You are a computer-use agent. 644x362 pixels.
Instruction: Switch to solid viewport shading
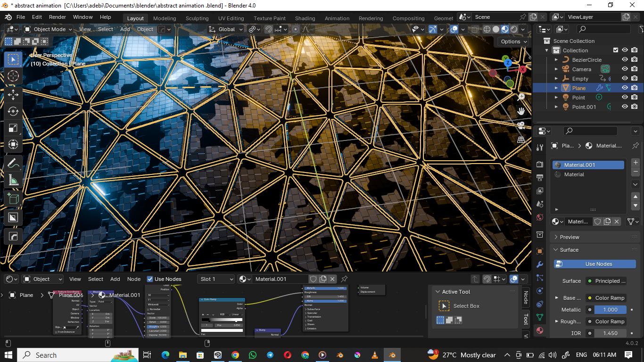496,29
